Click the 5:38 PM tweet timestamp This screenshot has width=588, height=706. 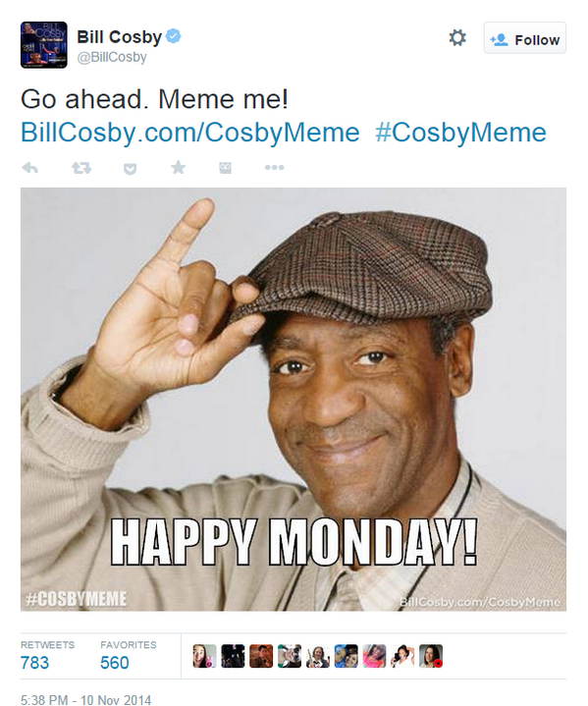coord(85,700)
